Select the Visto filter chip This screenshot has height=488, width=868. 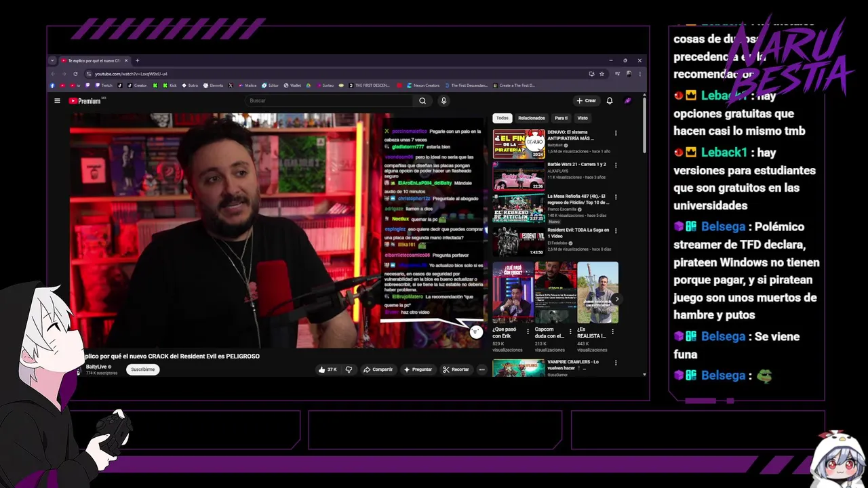[583, 118]
